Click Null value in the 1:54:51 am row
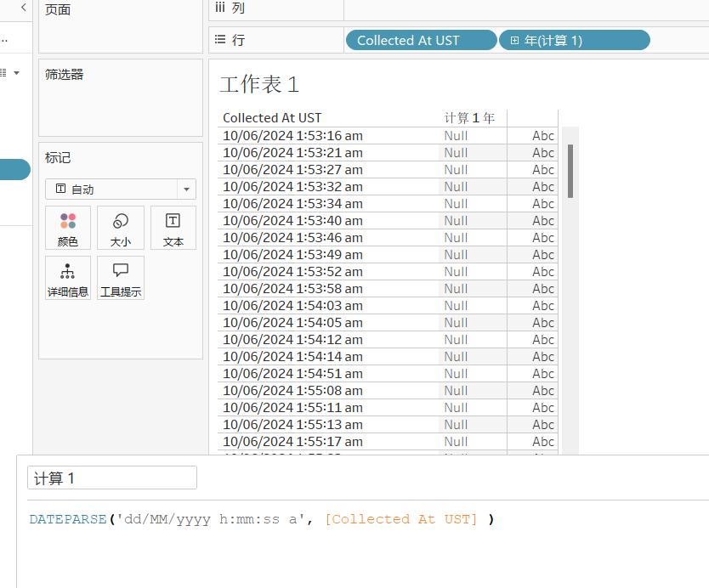709x588 pixels. coord(456,374)
